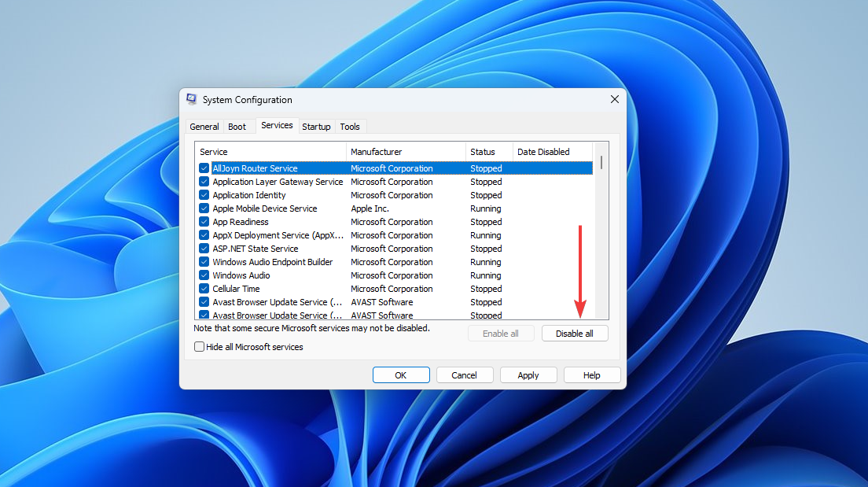This screenshot has width=868, height=487.
Task: Click the Apply button
Action: coord(528,375)
